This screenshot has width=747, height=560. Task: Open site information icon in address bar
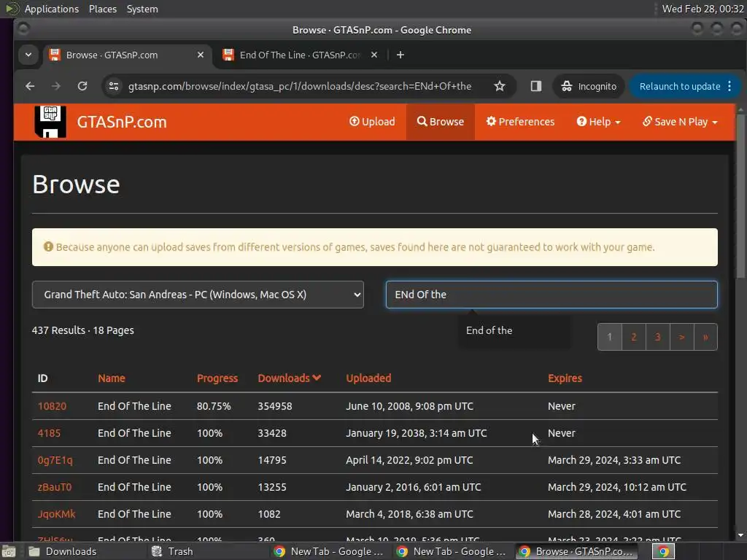click(114, 86)
